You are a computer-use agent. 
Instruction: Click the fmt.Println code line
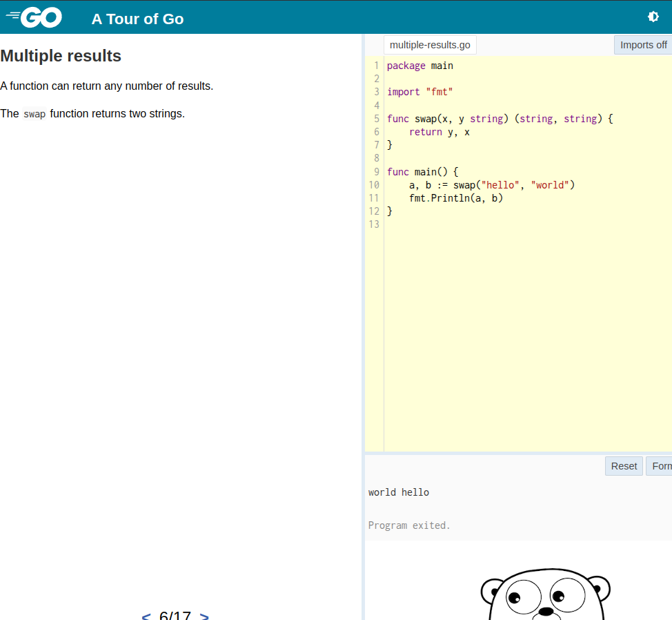[456, 198]
